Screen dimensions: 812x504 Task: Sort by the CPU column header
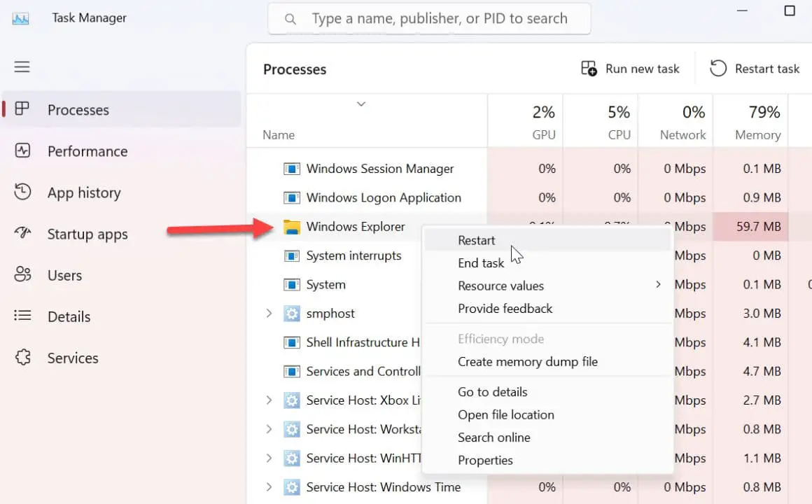[600, 121]
